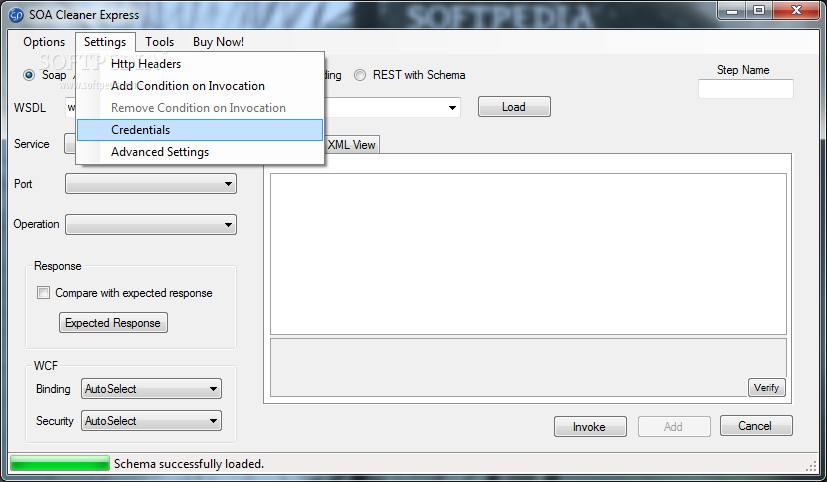The image size is (827, 482).
Task: Switch to the XML View tab
Action: [x=351, y=145]
